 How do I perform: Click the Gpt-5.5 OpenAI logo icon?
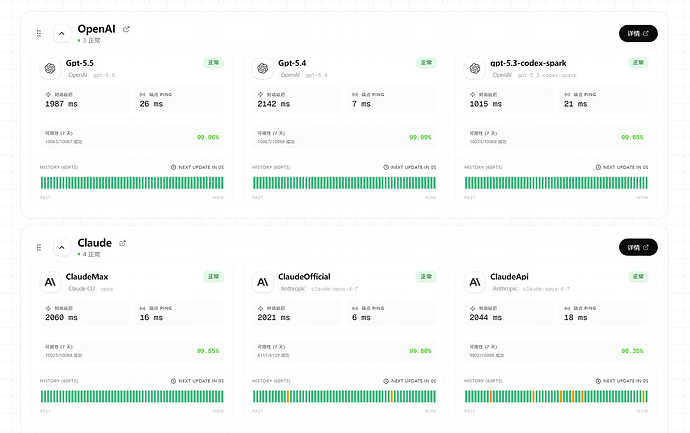[x=50, y=68]
